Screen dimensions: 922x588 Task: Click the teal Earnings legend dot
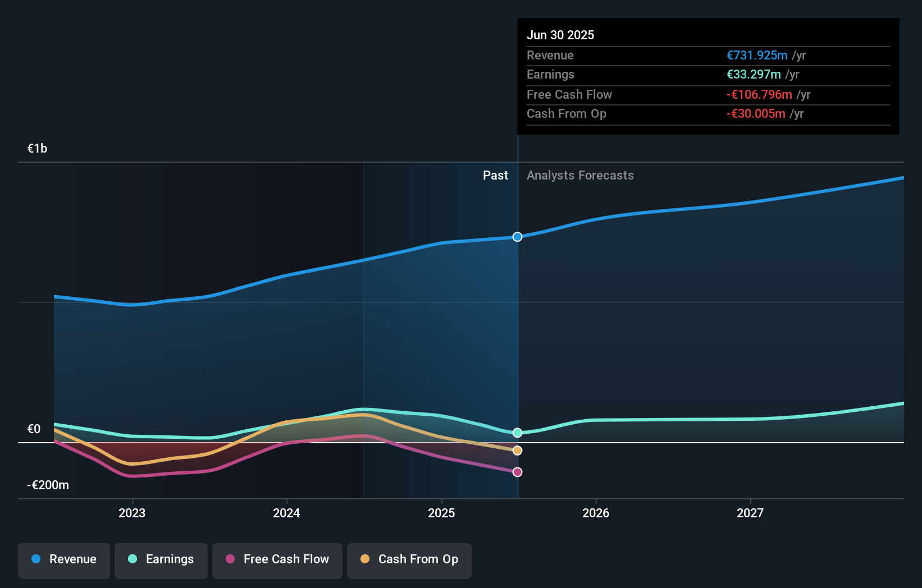click(132, 559)
